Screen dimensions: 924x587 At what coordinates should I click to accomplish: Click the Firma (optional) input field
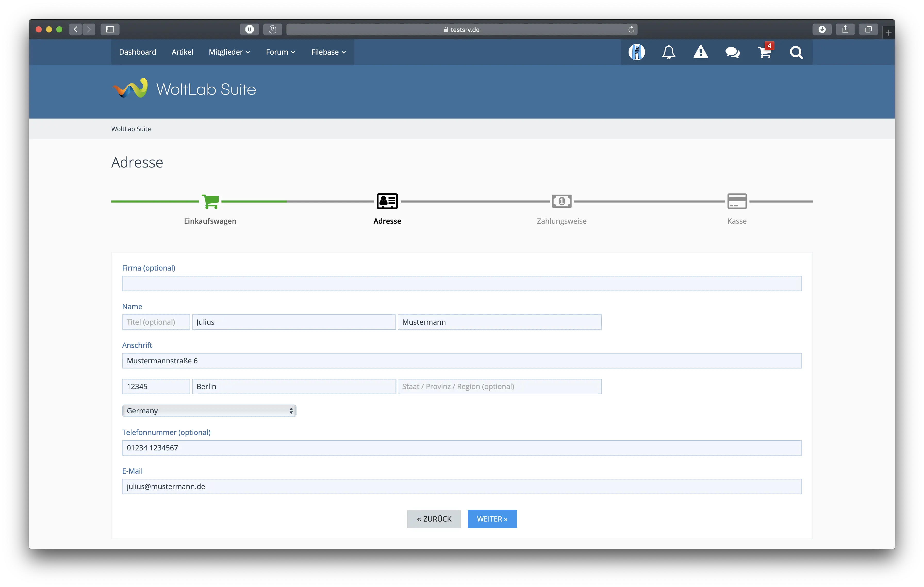462,283
